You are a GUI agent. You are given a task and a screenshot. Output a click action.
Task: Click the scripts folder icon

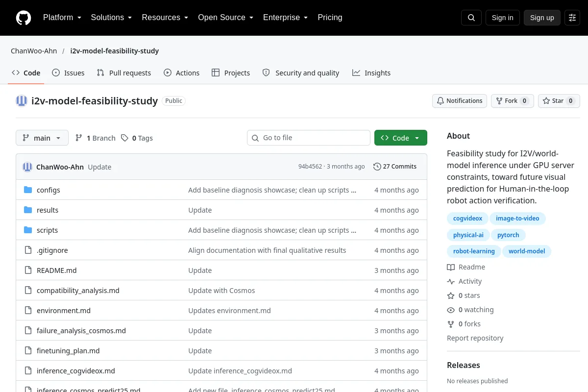(x=28, y=230)
